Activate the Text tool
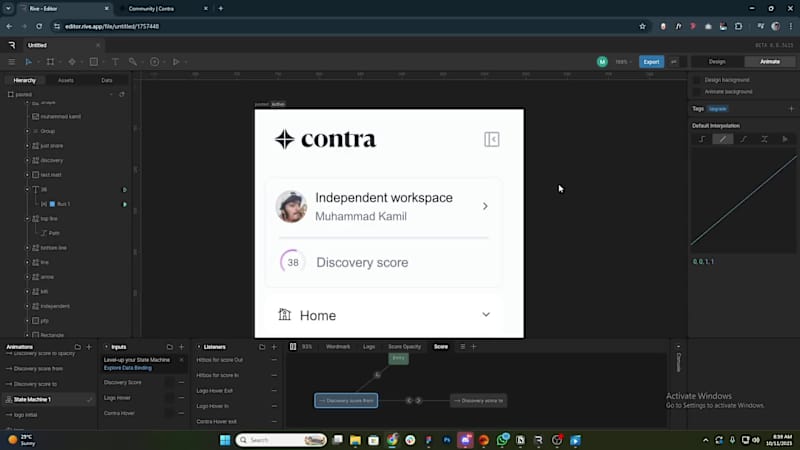 pos(115,62)
